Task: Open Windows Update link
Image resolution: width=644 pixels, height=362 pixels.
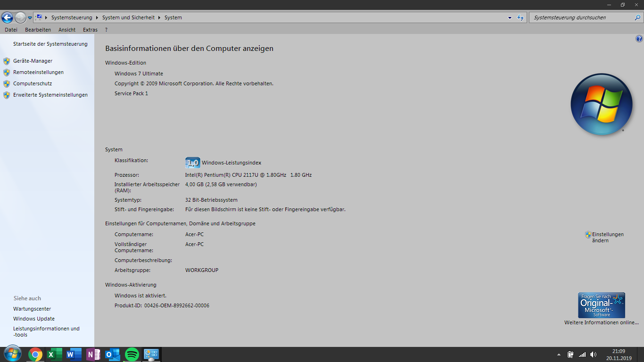Action: click(x=34, y=319)
